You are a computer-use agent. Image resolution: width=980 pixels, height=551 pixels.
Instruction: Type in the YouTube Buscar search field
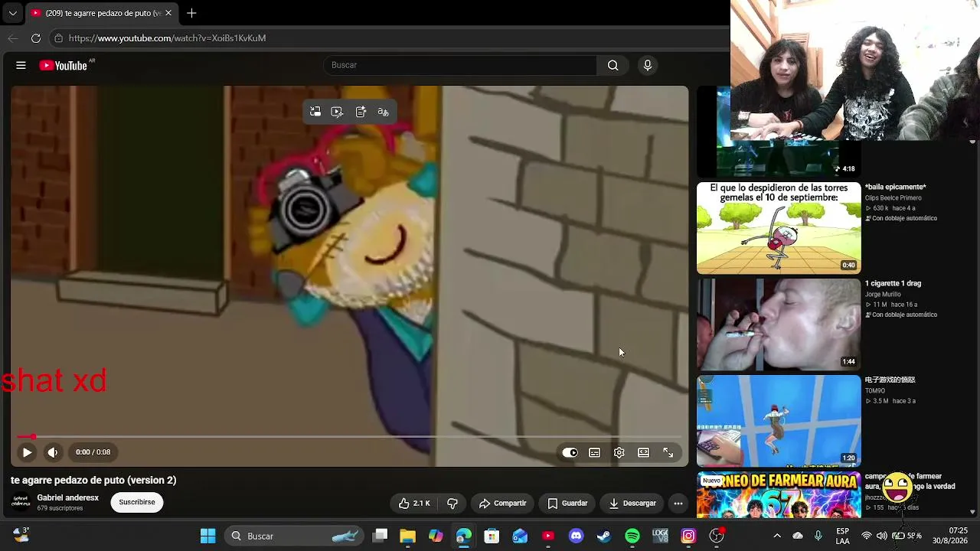pyautogui.click(x=460, y=65)
